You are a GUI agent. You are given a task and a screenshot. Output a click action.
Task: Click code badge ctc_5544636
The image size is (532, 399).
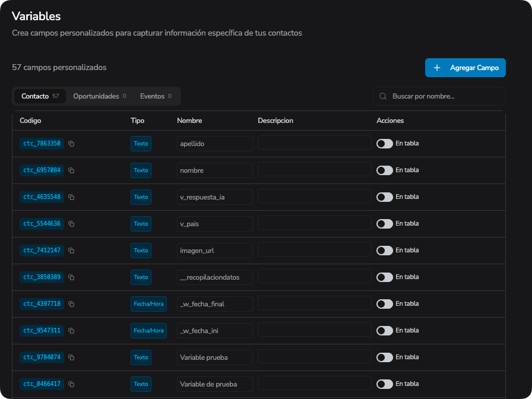pos(42,224)
